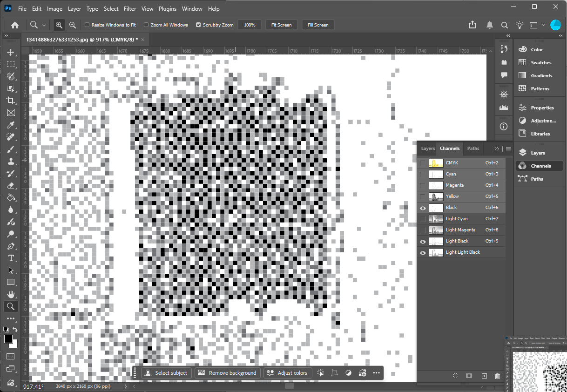Select the Crop tool

pyautogui.click(x=11, y=101)
